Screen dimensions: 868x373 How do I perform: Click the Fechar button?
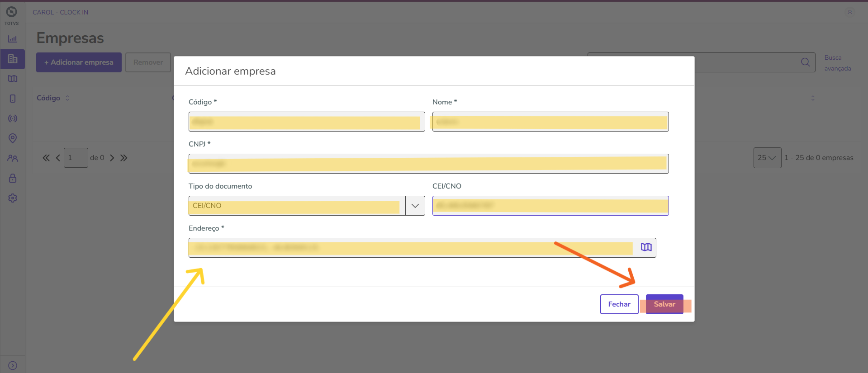click(619, 304)
